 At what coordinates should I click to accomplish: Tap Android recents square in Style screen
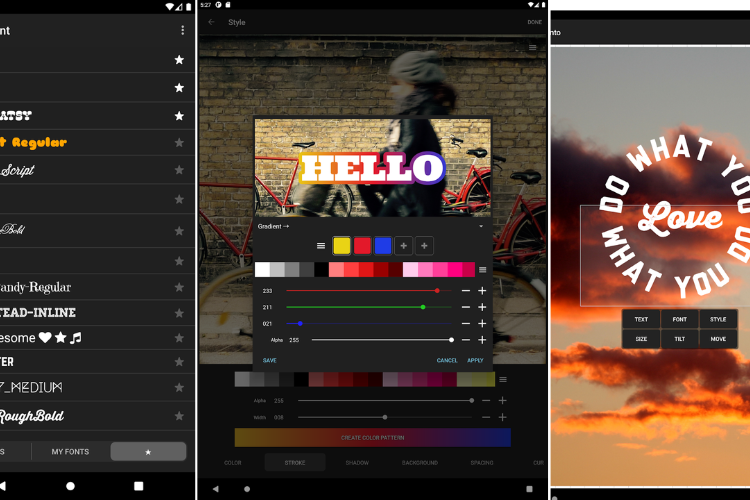coord(529,489)
